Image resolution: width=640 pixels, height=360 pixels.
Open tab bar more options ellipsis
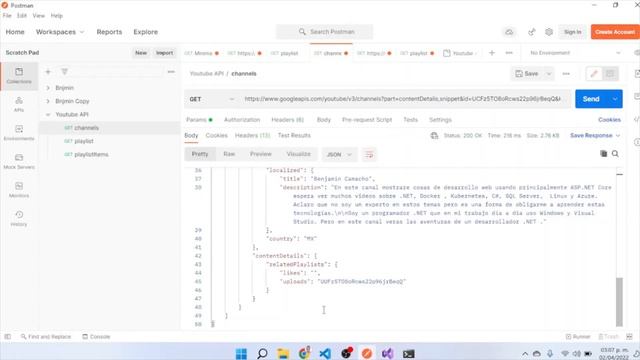point(509,53)
